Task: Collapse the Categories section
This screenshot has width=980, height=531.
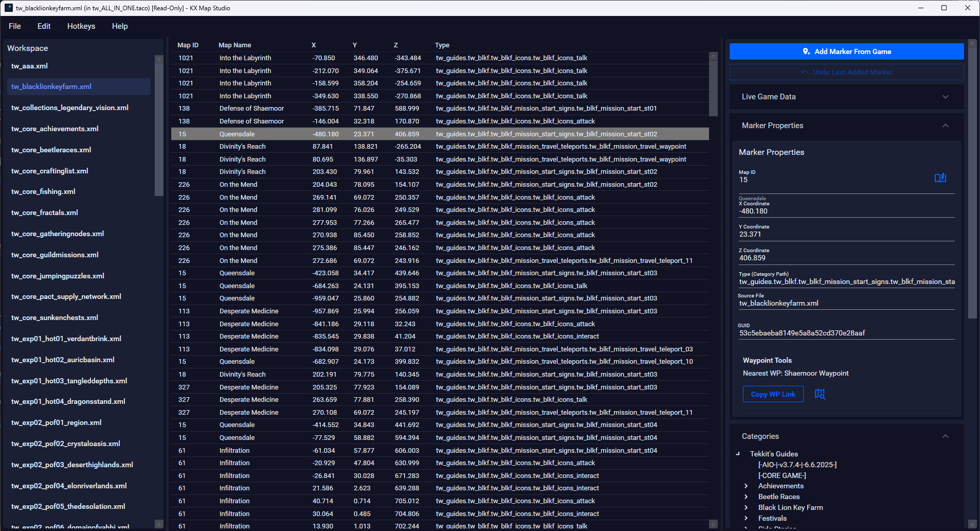Action: tap(945, 436)
